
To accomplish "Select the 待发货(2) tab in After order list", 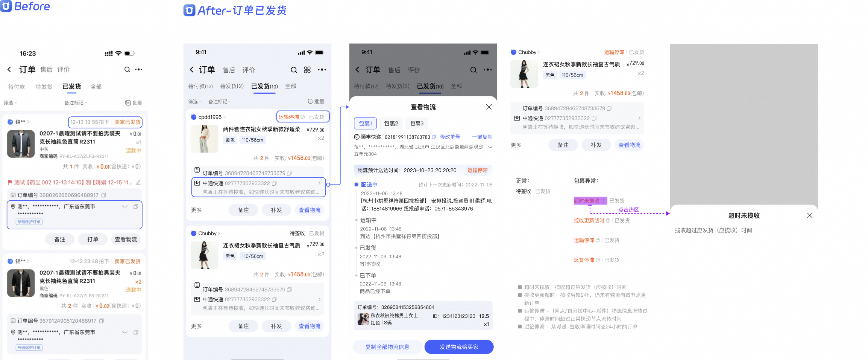I will coord(232,86).
